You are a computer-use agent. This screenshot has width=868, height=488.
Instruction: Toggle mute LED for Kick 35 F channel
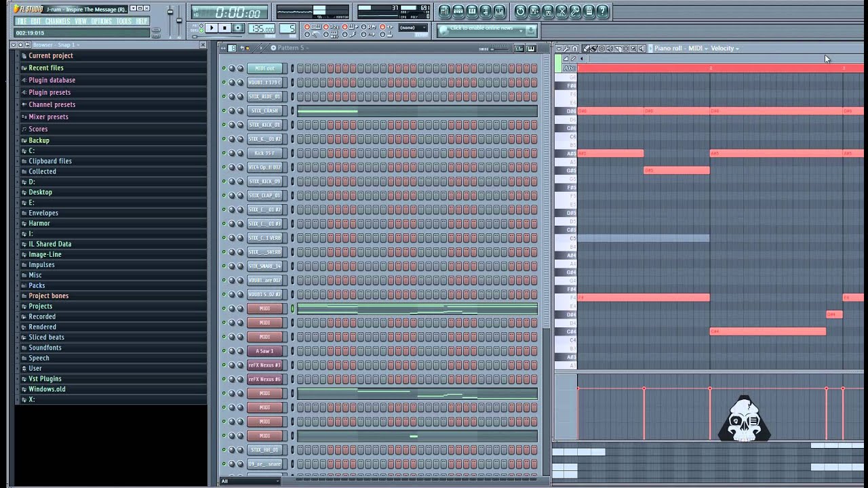tap(224, 153)
